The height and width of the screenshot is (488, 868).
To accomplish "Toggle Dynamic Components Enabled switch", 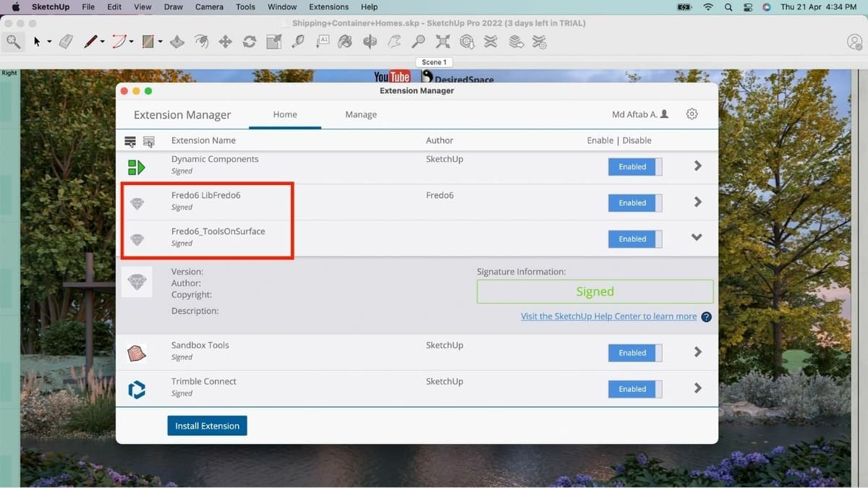I will pyautogui.click(x=635, y=166).
